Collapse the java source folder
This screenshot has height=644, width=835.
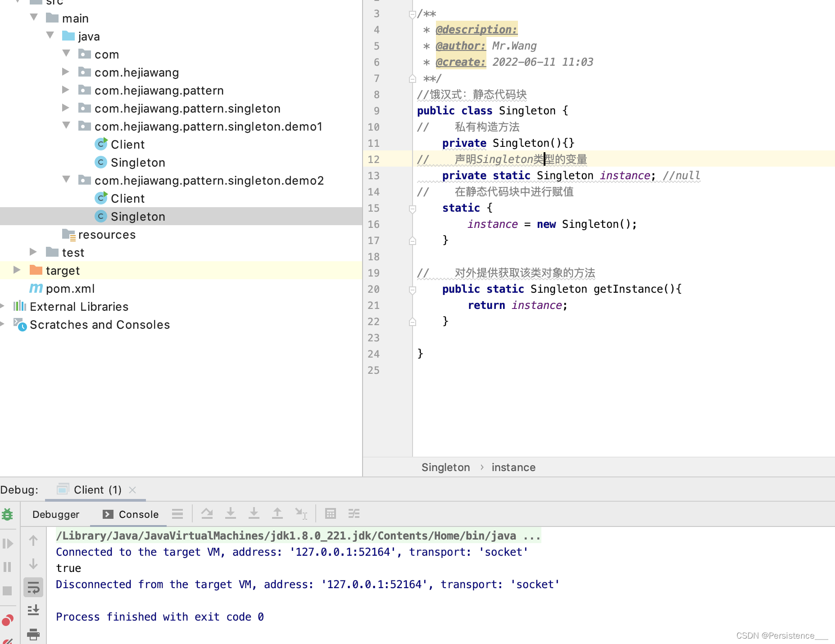[x=50, y=35]
